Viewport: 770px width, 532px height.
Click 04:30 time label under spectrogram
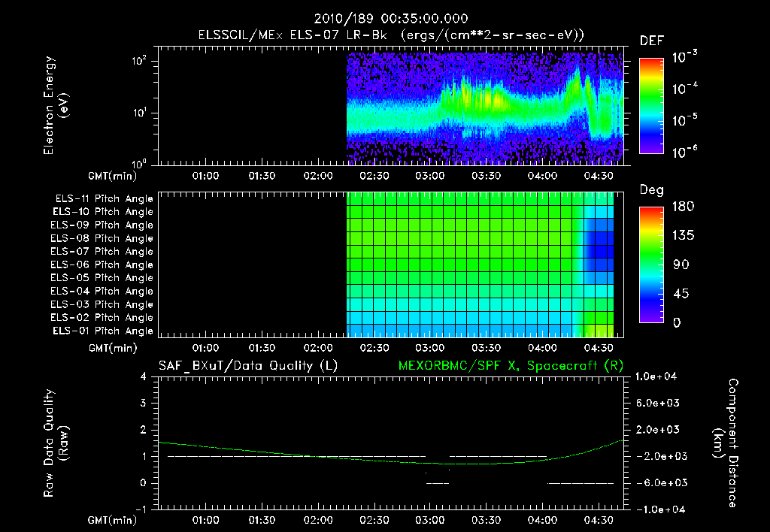pos(599,176)
